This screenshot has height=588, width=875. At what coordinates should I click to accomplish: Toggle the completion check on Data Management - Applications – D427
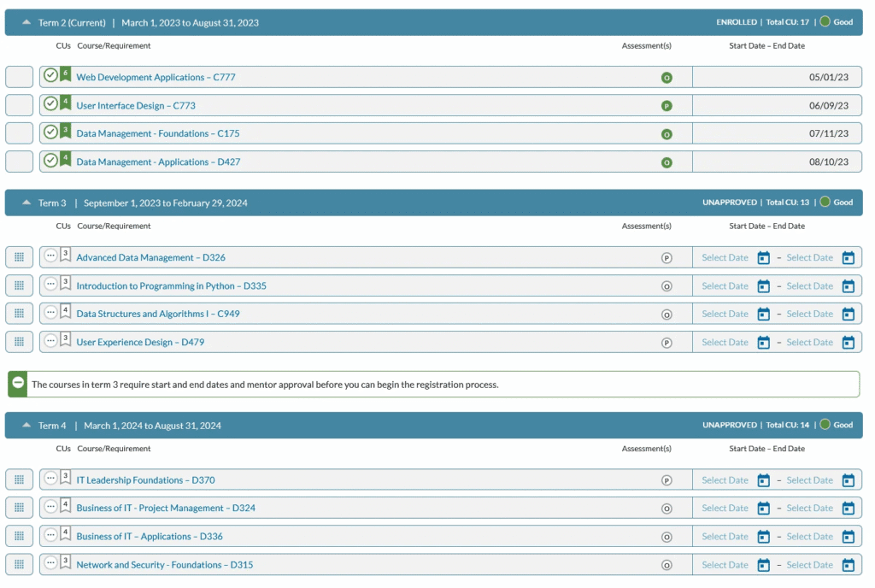(x=51, y=162)
